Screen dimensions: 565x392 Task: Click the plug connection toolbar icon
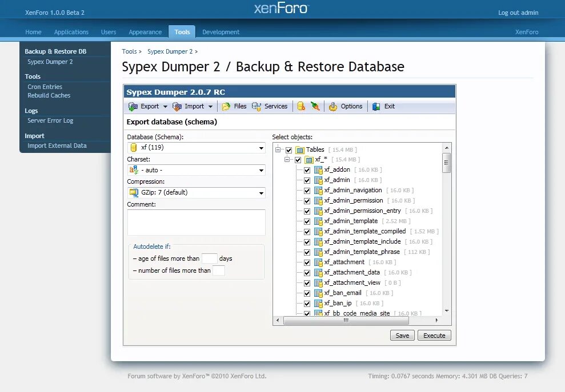(x=315, y=106)
